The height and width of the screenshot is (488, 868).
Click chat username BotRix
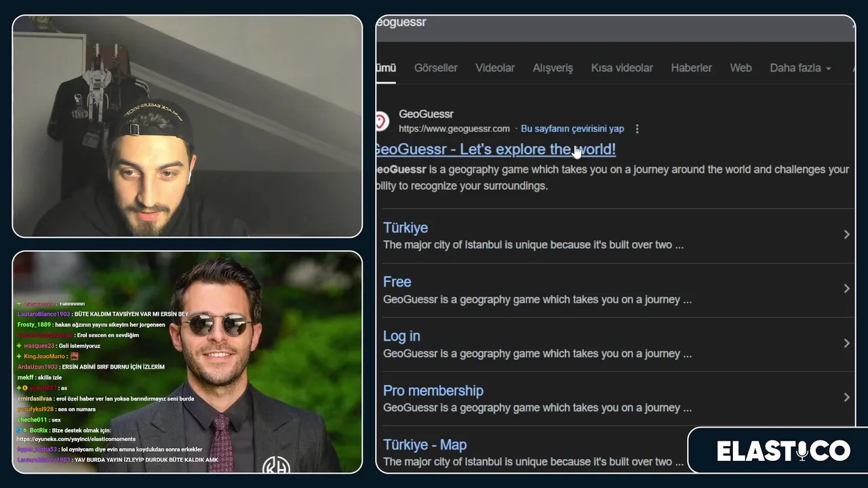[39, 430]
